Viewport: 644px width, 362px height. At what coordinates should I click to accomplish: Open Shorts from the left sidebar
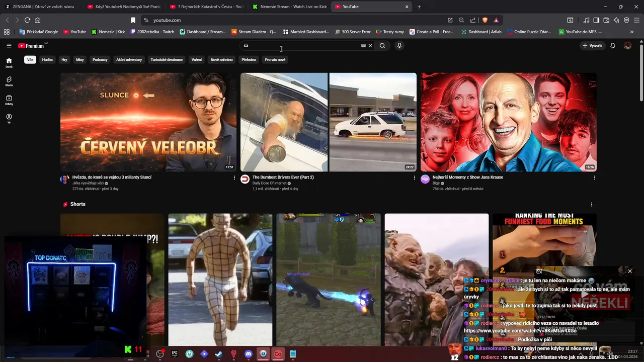[9, 81]
